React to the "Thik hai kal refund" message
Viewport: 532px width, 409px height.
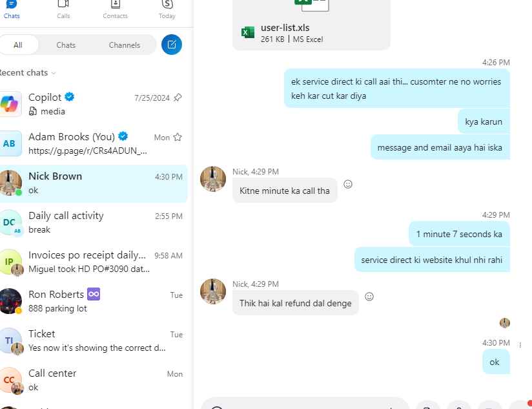click(x=369, y=297)
